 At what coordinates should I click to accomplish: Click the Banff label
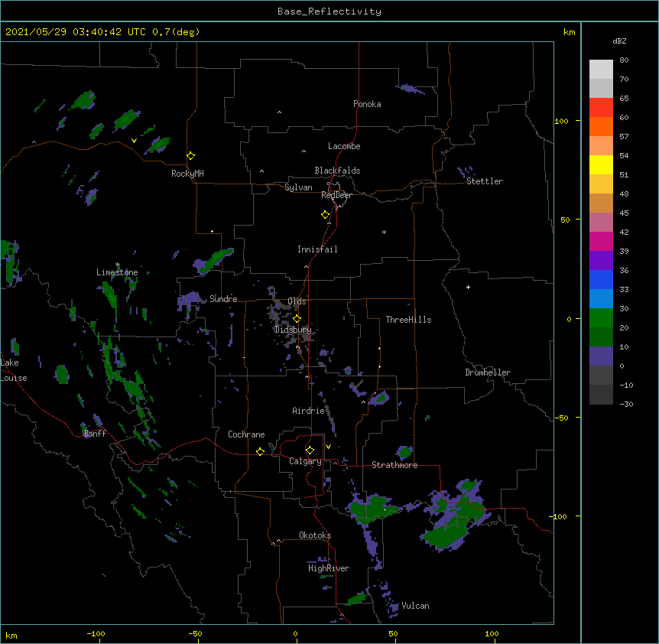pyautogui.click(x=95, y=434)
